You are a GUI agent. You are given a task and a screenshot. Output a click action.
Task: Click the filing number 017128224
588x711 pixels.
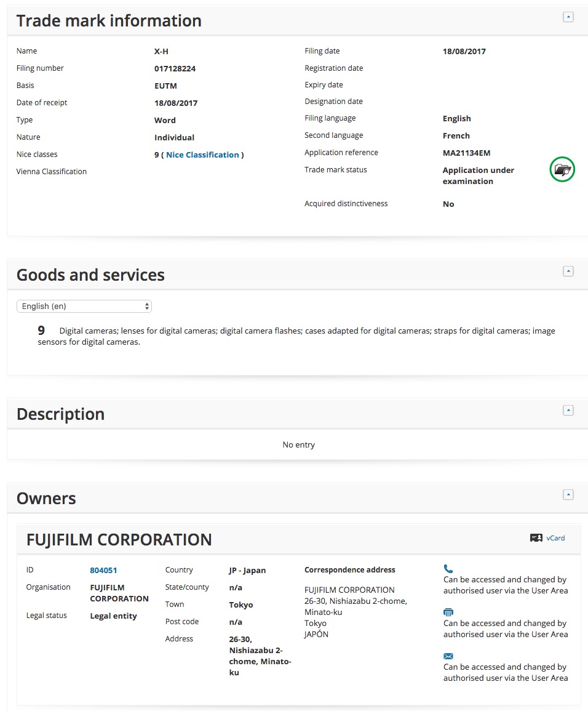[175, 68]
